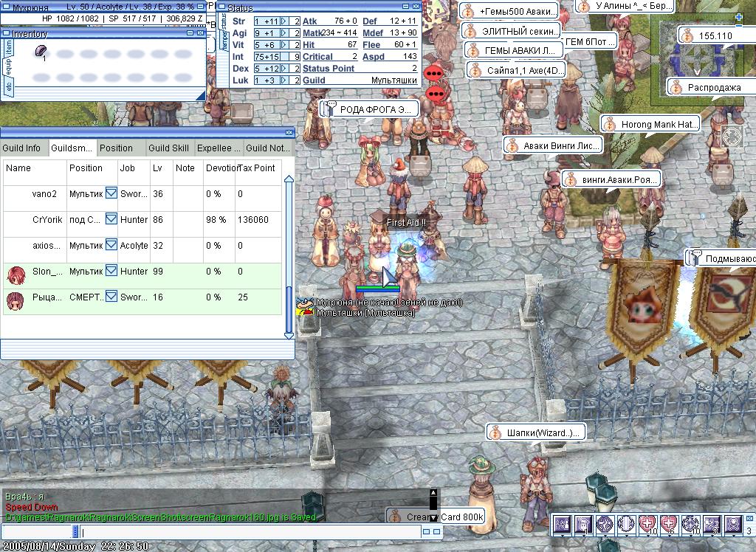Cast the Heal heart skill marked 10
The height and width of the screenshot is (552, 756).
(647, 524)
